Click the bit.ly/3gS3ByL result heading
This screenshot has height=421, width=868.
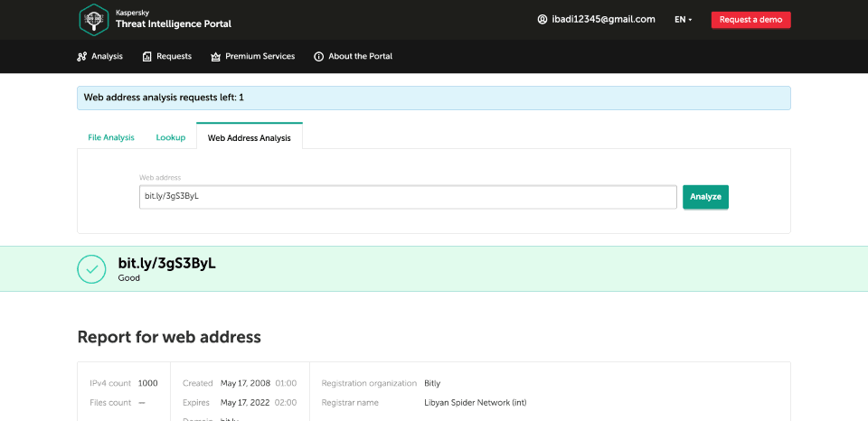[166, 263]
